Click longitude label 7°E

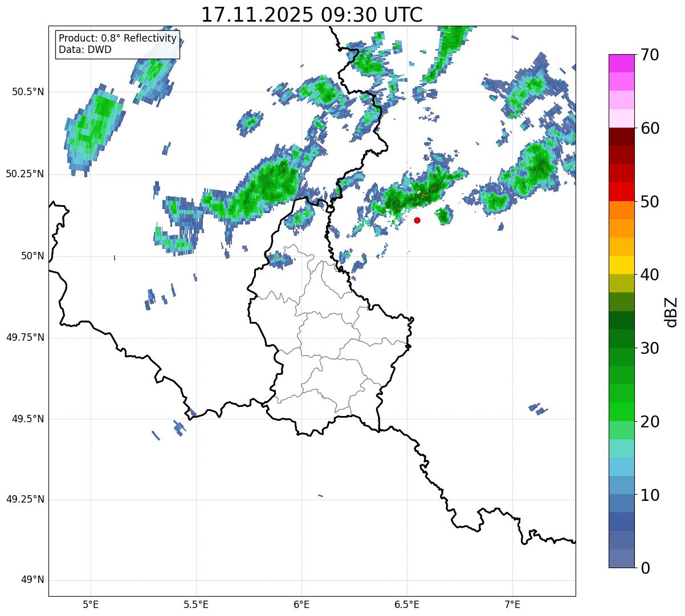click(513, 604)
